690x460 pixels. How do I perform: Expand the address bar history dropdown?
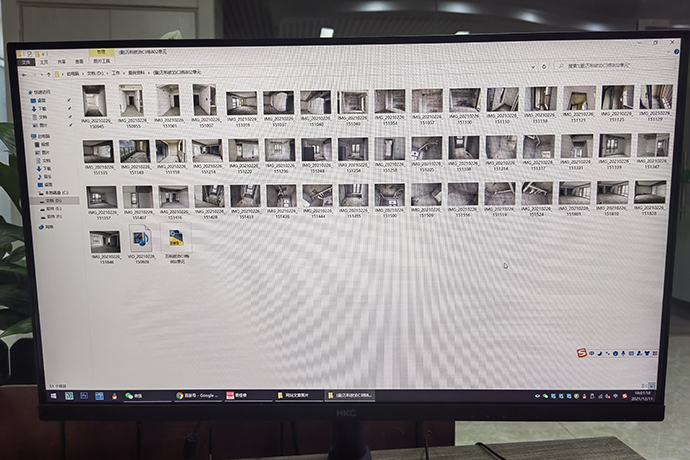[x=533, y=67]
